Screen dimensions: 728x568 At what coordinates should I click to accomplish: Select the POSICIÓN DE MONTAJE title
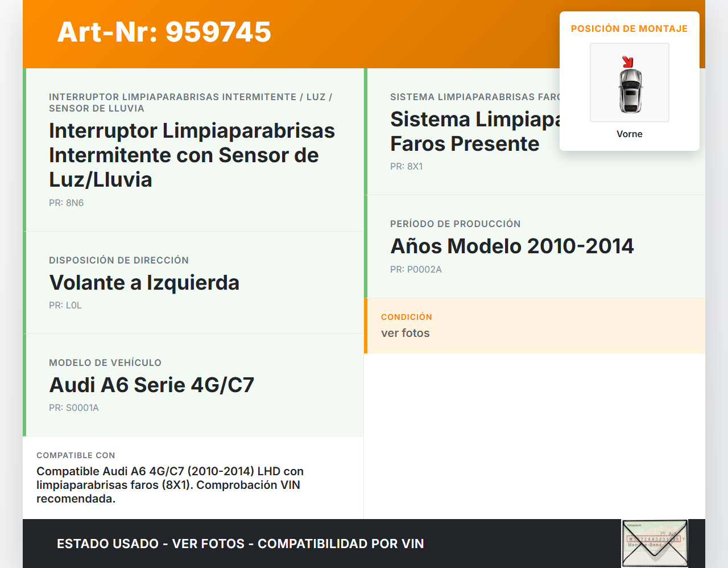629,28
